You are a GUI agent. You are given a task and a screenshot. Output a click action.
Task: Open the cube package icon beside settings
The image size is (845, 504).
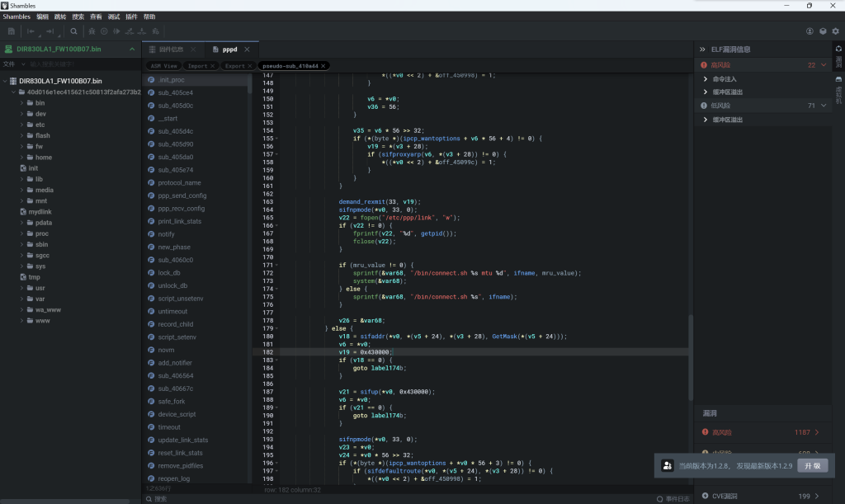point(823,31)
